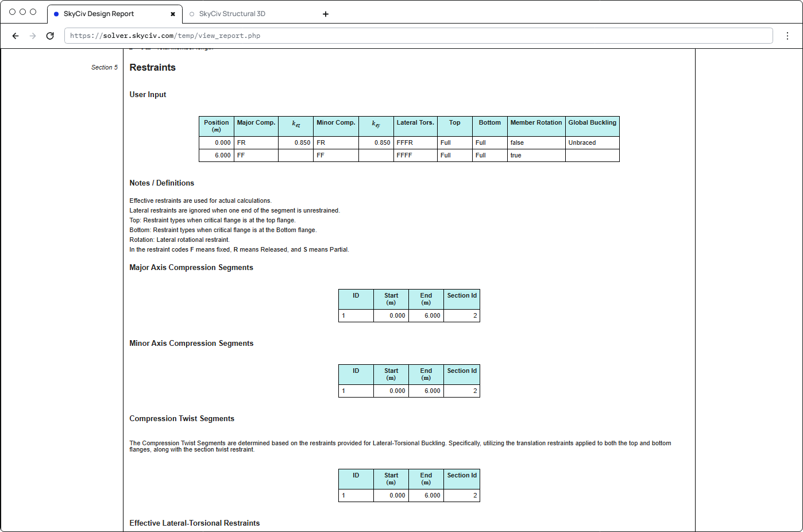The height and width of the screenshot is (532, 803).
Task: Click the Notes / Definitions heading
Action: click(x=162, y=183)
